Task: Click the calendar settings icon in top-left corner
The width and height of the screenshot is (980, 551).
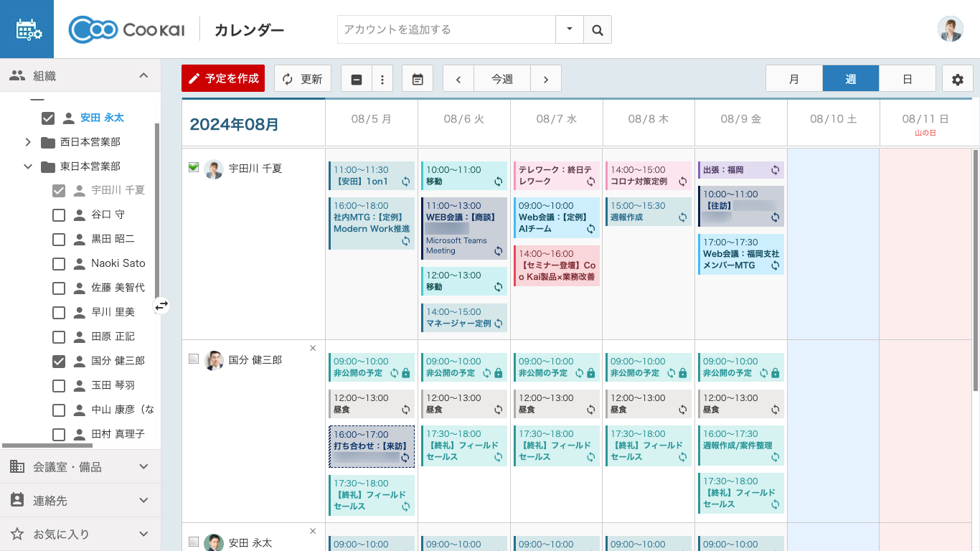Action: point(27,29)
